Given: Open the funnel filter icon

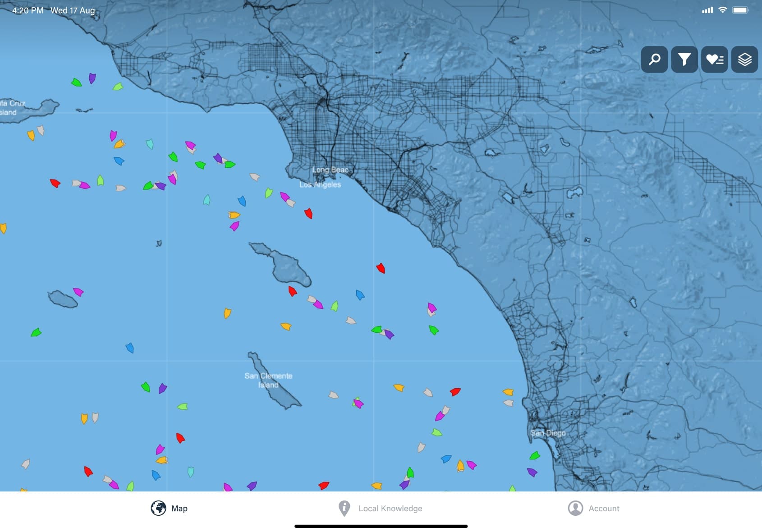Looking at the screenshot, I should [x=684, y=60].
